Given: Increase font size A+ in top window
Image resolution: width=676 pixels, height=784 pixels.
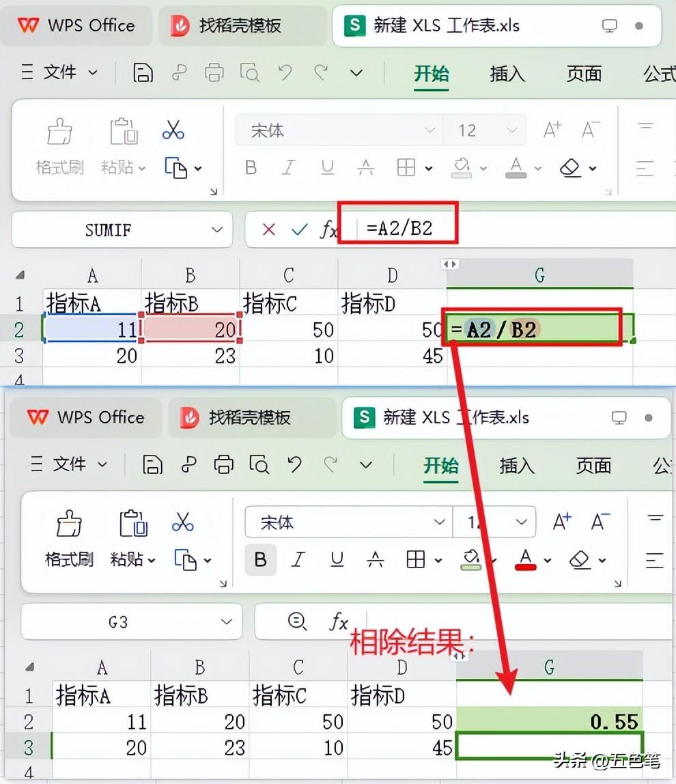Looking at the screenshot, I should pyautogui.click(x=552, y=130).
